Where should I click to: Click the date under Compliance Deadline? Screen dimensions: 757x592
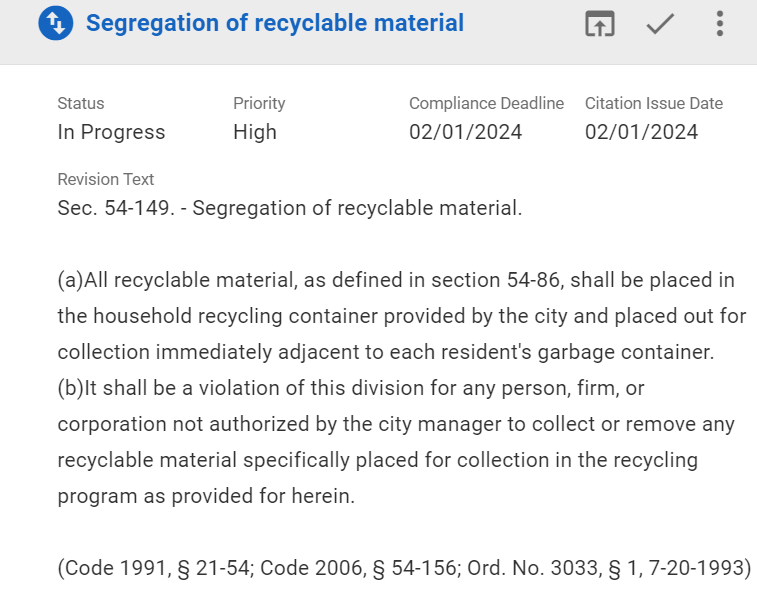(465, 132)
